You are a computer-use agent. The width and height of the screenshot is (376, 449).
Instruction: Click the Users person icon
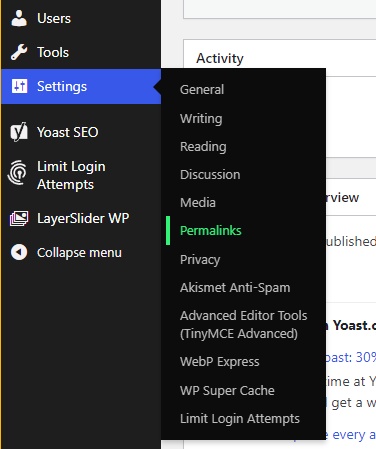(19, 18)
